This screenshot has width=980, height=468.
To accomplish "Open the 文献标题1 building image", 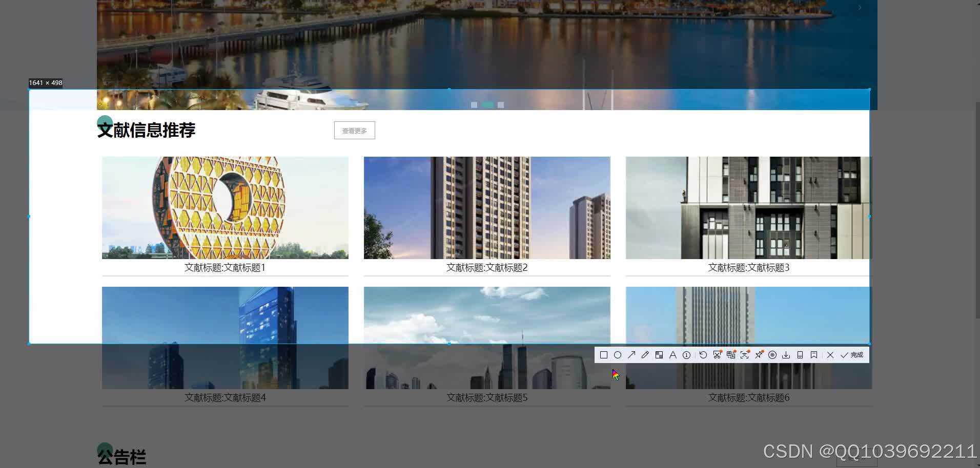I will 225,208.
